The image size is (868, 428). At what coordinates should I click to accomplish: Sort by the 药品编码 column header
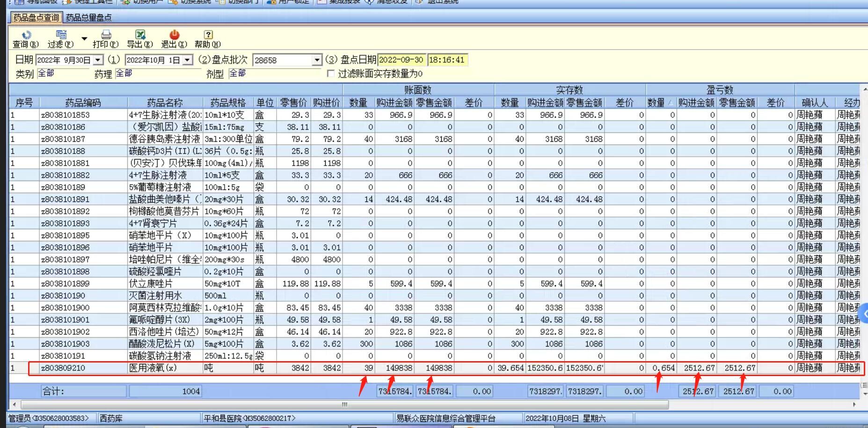(x=83, y=103)
